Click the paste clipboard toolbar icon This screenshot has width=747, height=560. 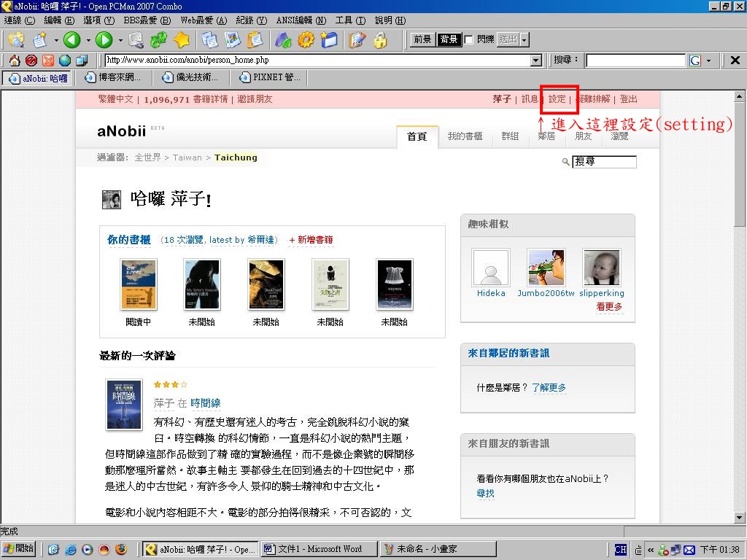click(255, 39)
